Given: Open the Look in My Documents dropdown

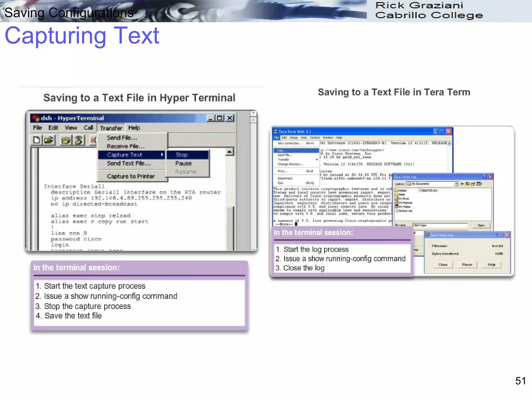Looking at the screenshot, I should pos(456,184).
